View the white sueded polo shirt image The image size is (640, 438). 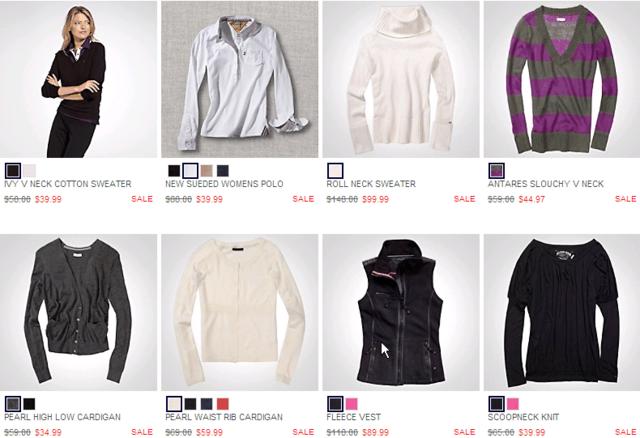pos(240,79)
